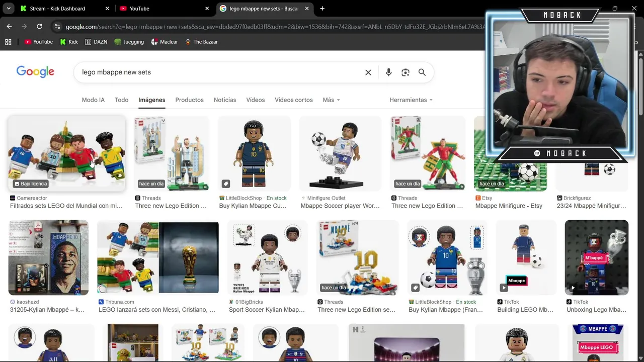644x362 pixels.
Task: Click the Bajo licencia badge
Action: click(30, 184)
